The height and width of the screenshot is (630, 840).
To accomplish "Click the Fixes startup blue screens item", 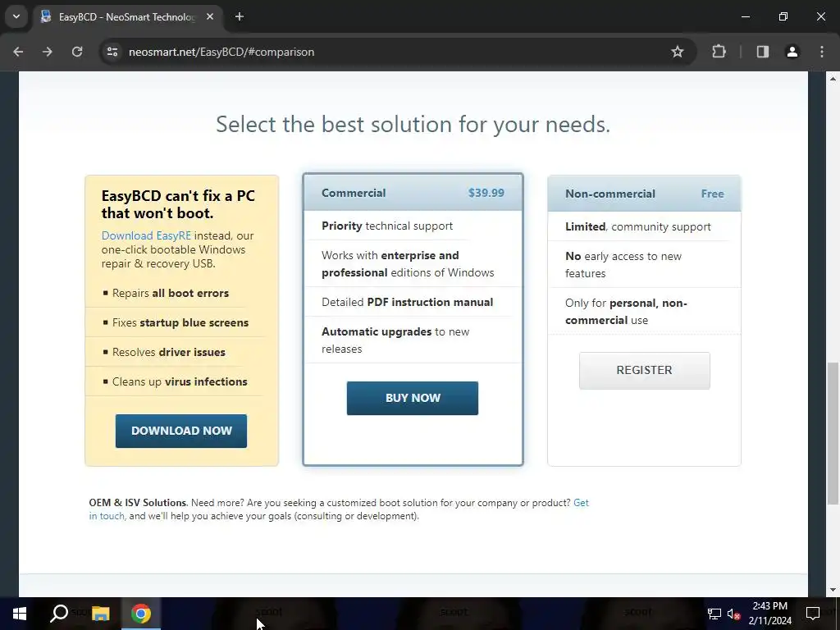I will pyautogui.click(x=180, y=322).
